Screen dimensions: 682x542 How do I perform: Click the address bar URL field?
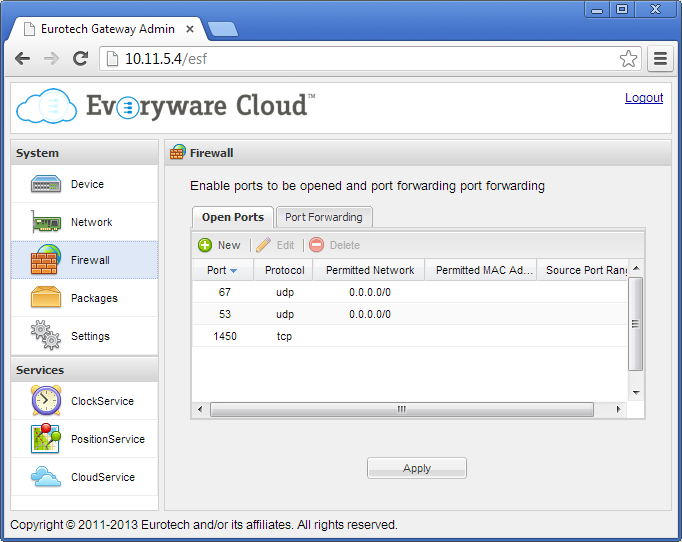coord(370,59)
